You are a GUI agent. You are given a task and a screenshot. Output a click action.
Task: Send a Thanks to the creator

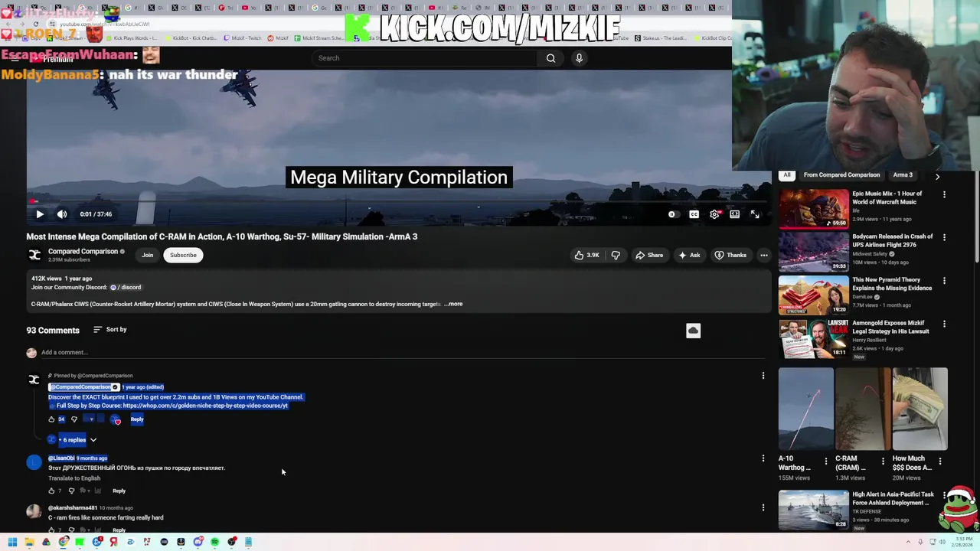[x=730, y=255]
